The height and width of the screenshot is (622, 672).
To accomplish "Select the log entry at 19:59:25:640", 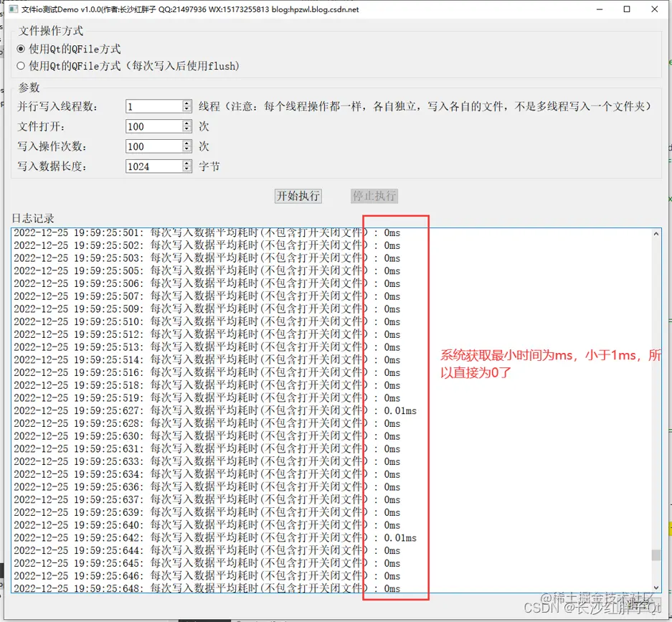I will tap(207, 524).
